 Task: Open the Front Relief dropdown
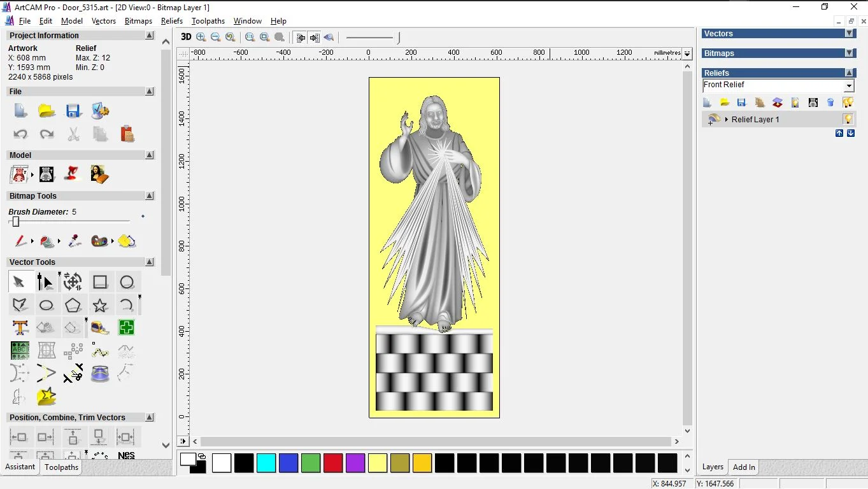coord(849,86)
